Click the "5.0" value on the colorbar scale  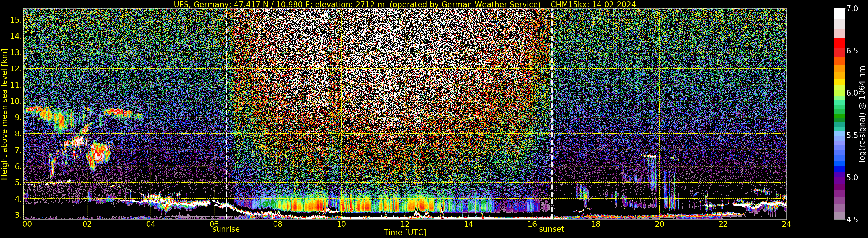(852, 177)
